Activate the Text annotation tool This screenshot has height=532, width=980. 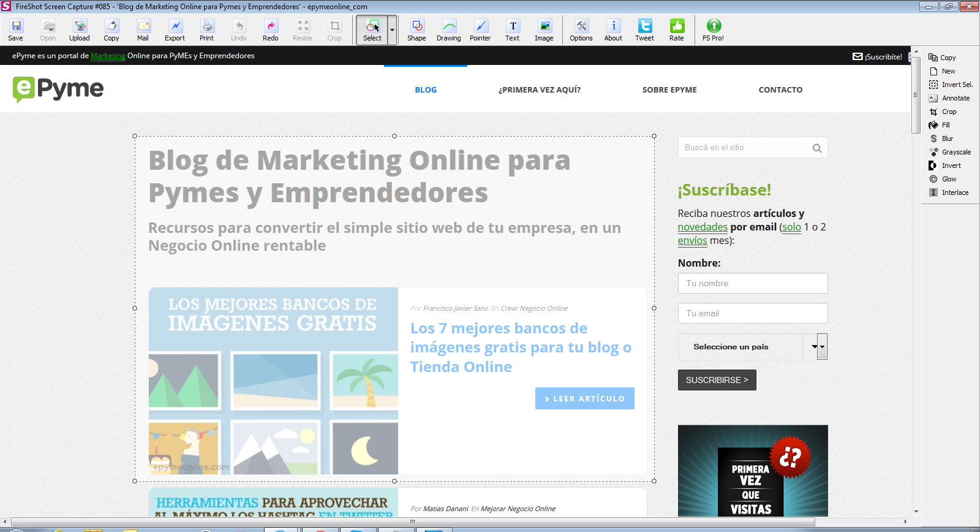(513, 29)
